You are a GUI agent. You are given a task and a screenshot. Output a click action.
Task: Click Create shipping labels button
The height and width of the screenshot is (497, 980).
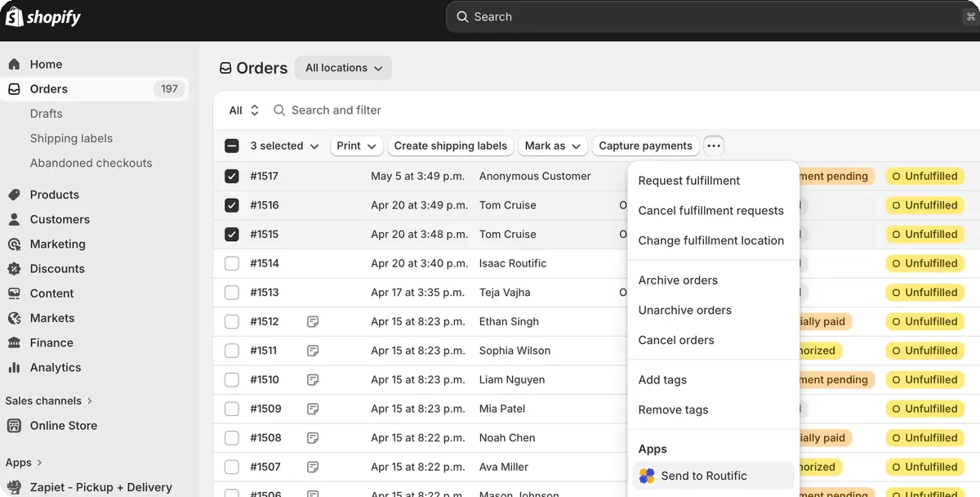coord(451,146)
